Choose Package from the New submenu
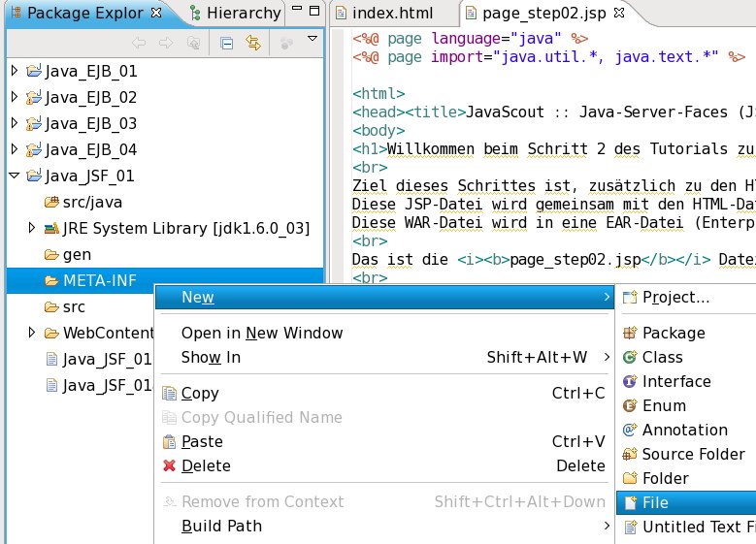The height and width of the screenshot is (544, 756). point(674,333)
